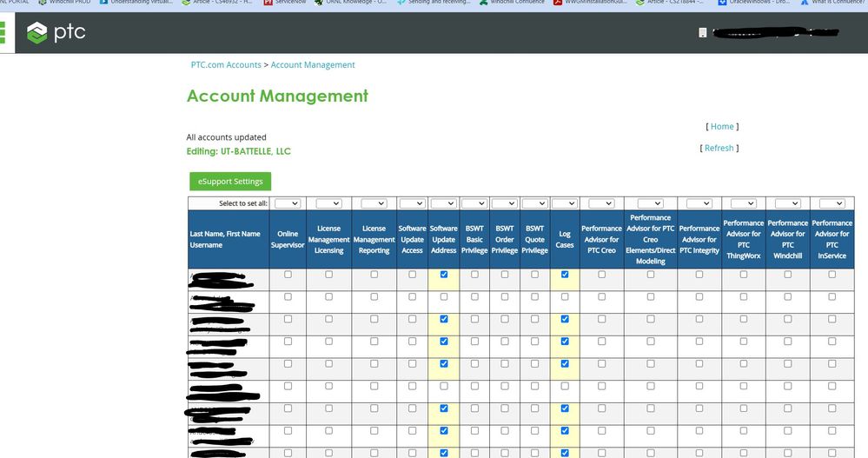Click the 'All accounts updated' status text
The height and width of the screenshot is (458, 868).
click(x=227, y=137)
